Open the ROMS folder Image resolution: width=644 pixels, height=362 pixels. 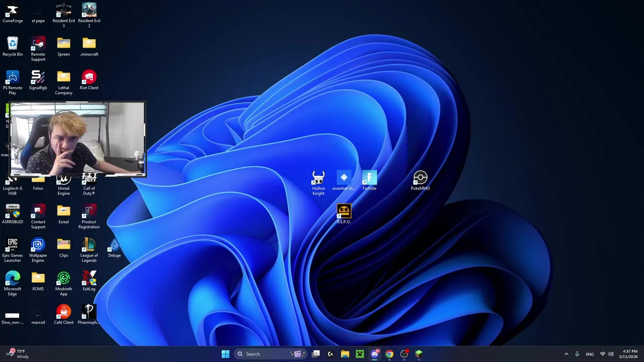coord(38,282)
